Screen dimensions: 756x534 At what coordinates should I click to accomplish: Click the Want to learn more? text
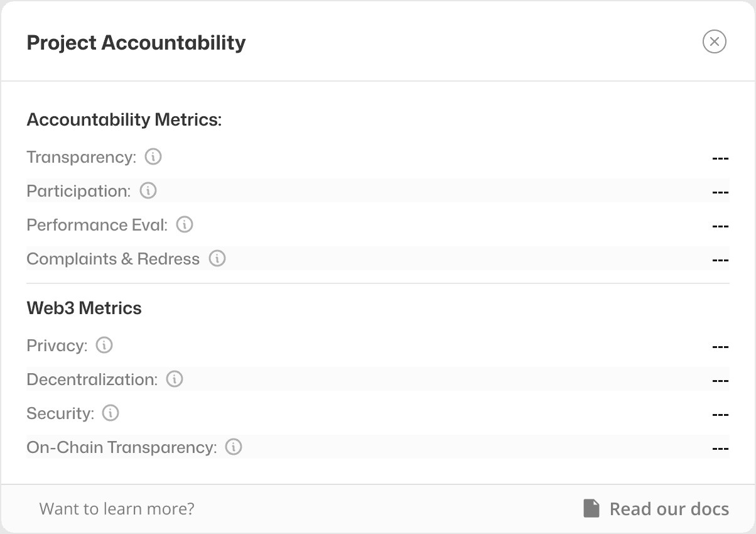tap(117, 508)
